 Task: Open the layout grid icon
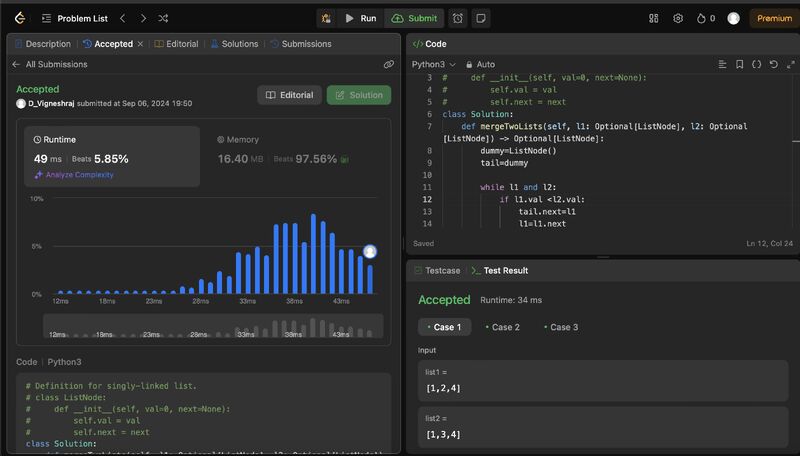point(654,18)
